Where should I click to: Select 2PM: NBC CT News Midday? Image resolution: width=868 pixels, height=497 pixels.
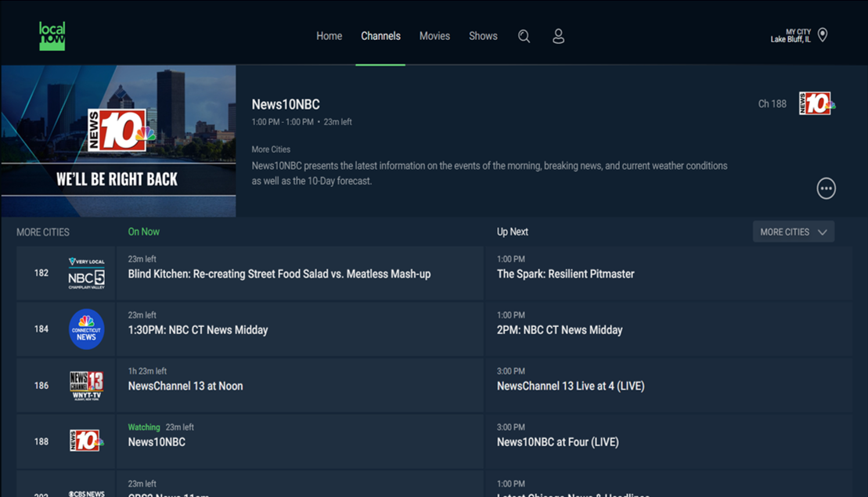click(668, 329)
